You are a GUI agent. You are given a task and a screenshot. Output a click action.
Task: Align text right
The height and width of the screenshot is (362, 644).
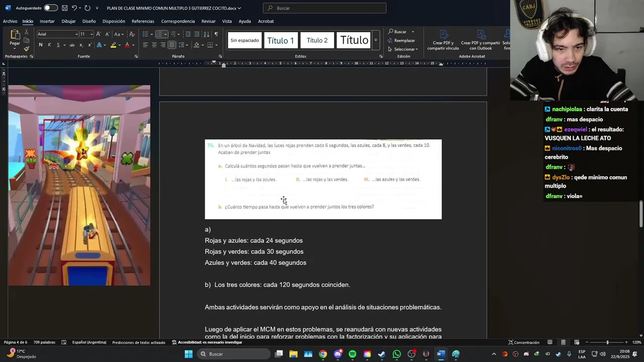pos(163,45)
